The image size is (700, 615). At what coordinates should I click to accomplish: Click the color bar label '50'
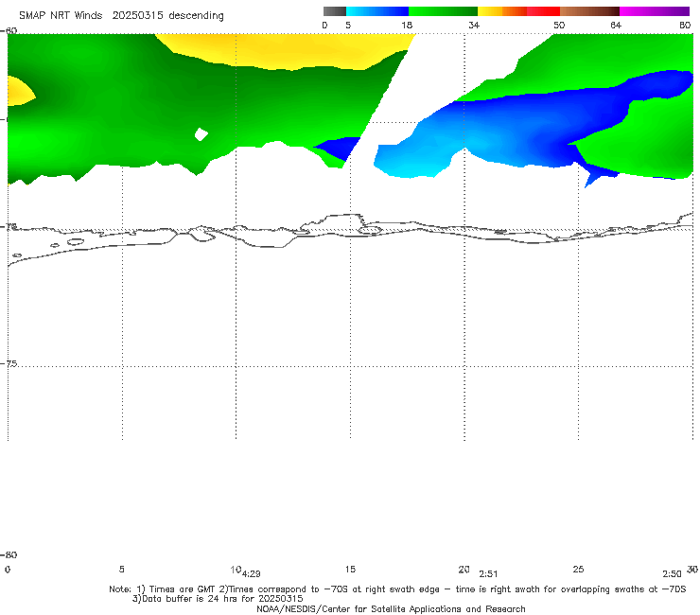click(559, 26)
